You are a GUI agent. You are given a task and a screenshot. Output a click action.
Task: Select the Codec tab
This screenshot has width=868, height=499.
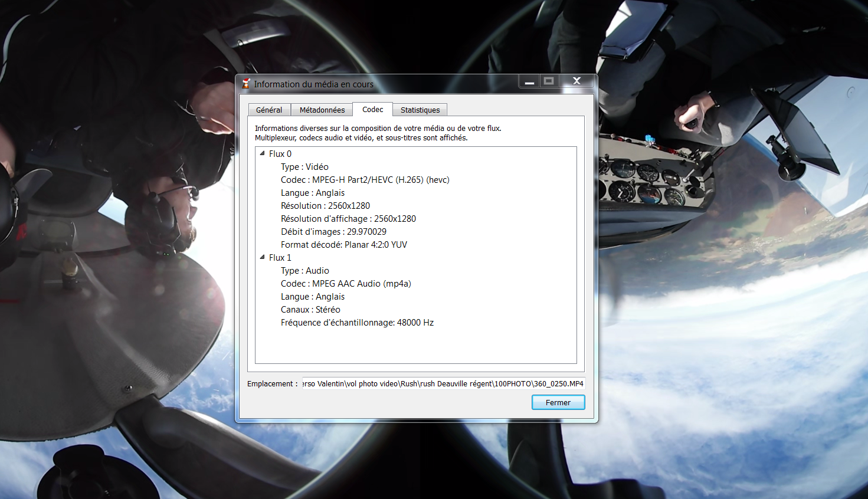click(372, 109)
